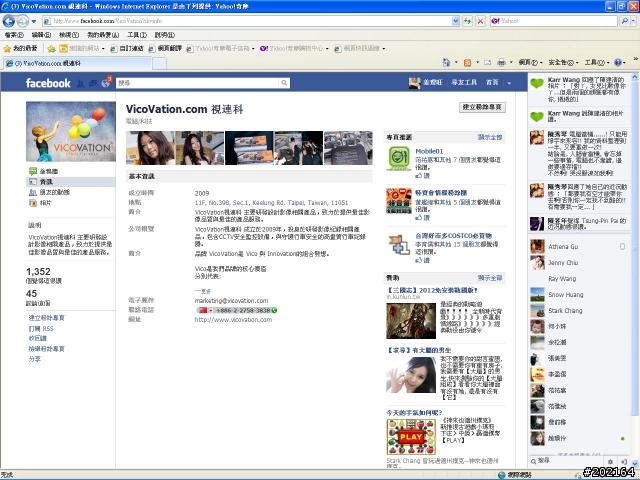Click the Favorites star icon
The width and height of the screenshot is (640, 480).
[7, 49]
